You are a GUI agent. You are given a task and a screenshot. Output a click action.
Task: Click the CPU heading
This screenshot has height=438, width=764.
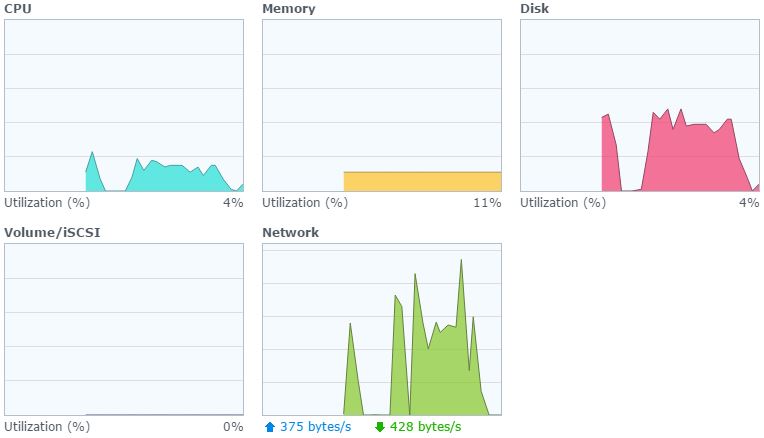[x=18, y=9]
